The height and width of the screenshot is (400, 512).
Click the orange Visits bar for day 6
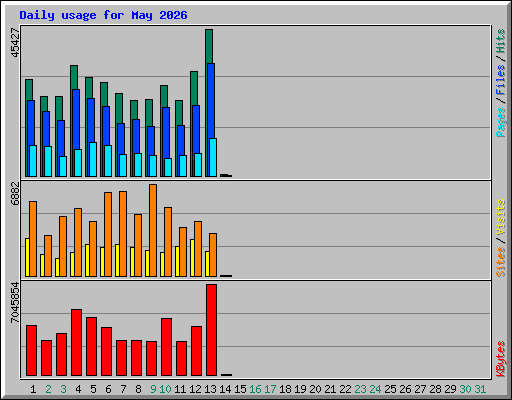tap(108, 234)
